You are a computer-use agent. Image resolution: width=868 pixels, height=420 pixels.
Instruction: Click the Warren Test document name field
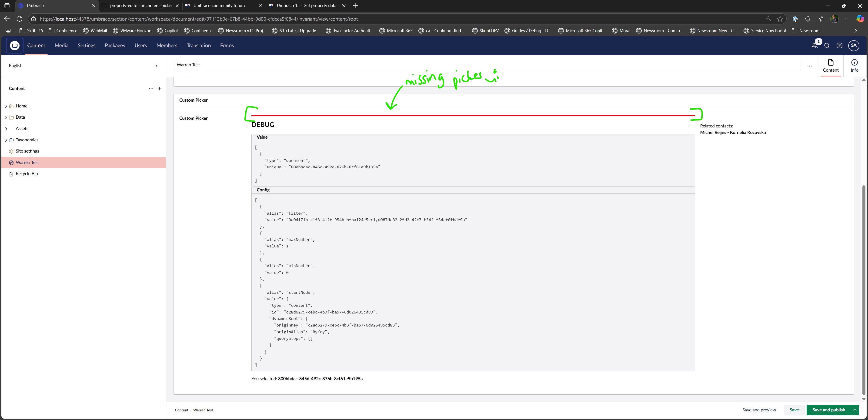[487, 65]
